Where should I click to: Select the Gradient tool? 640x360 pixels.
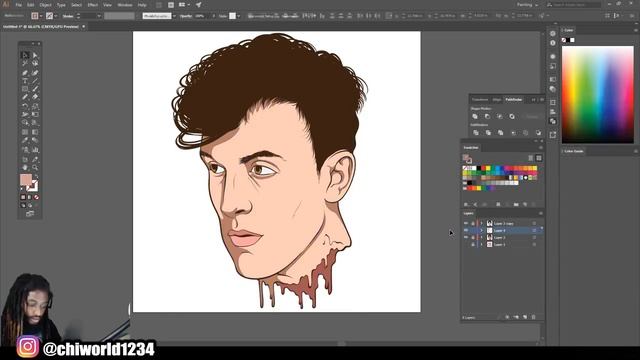[35, 132]
